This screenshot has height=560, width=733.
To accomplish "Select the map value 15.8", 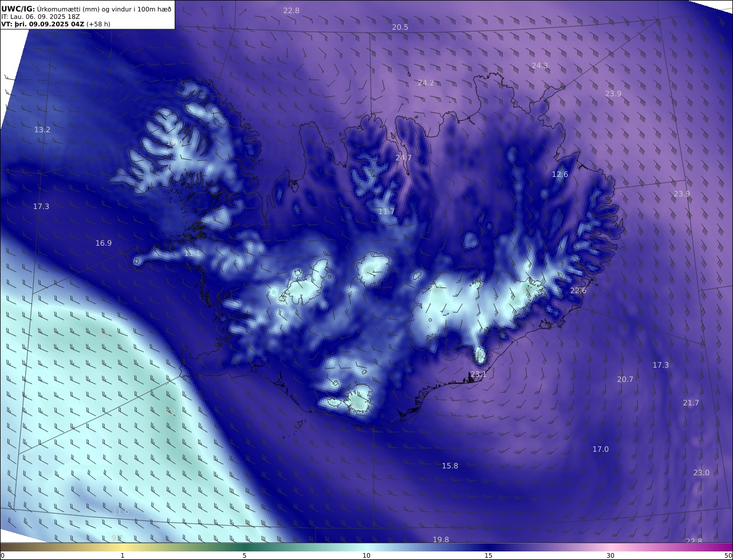I will (x=450, y=466).
